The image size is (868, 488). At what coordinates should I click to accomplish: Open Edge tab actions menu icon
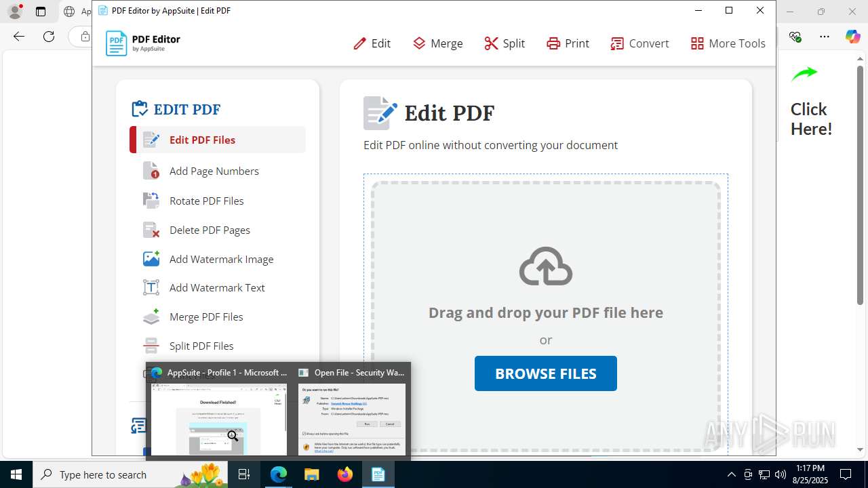41,12
